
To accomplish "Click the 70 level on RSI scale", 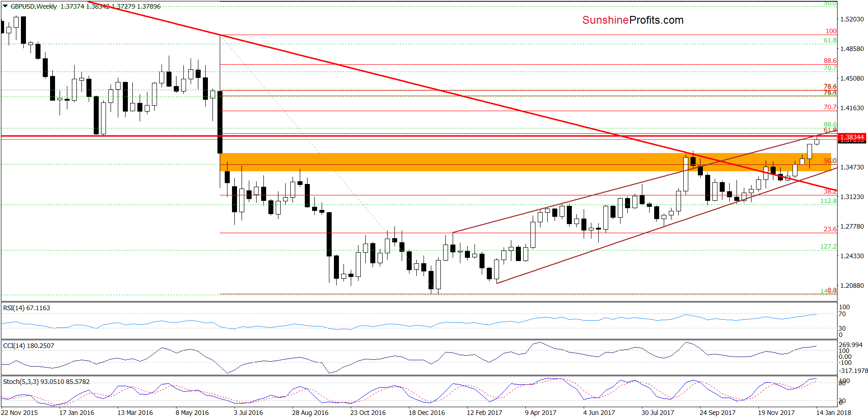I will point(843,314).
